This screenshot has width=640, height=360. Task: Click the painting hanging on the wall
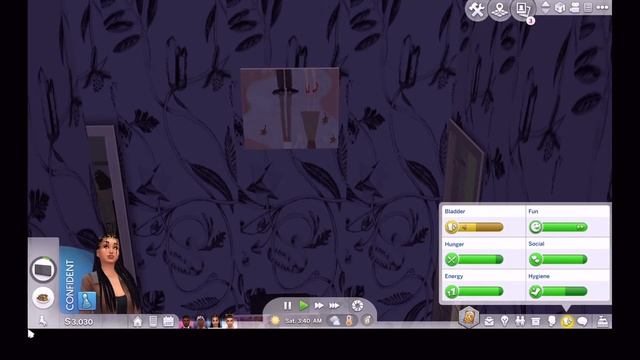(x=290, y=108)
